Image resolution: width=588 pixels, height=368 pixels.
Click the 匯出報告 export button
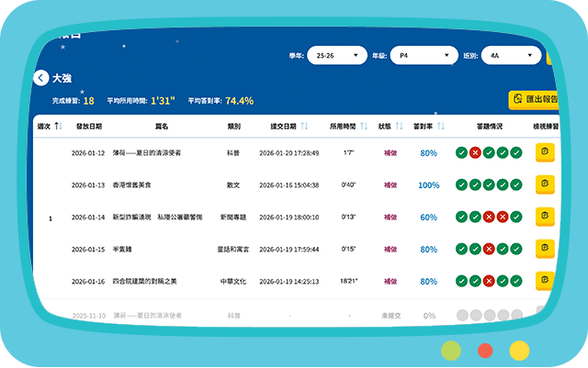(x=535, y=100)
